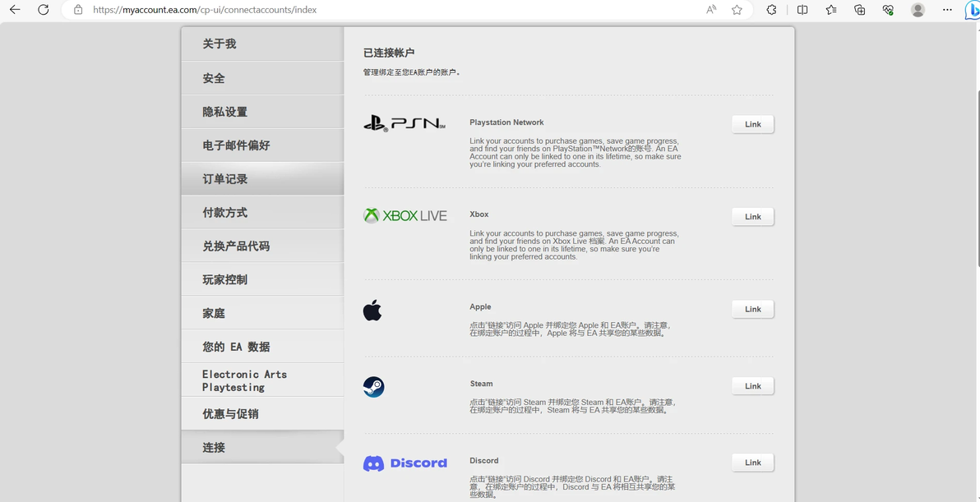Click the Xbox title text

pyautogui.click(x=478, y=214)
